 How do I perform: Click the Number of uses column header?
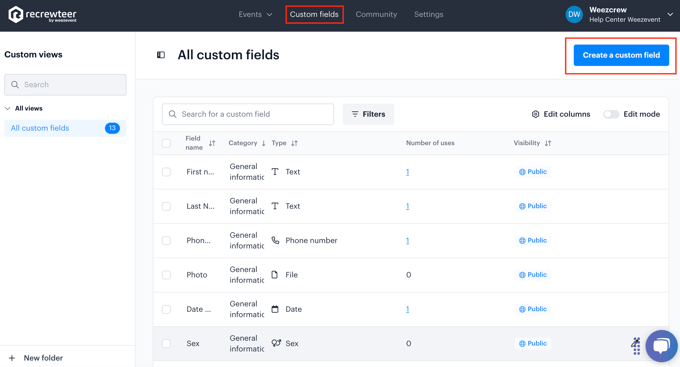(x=430, y=143)
